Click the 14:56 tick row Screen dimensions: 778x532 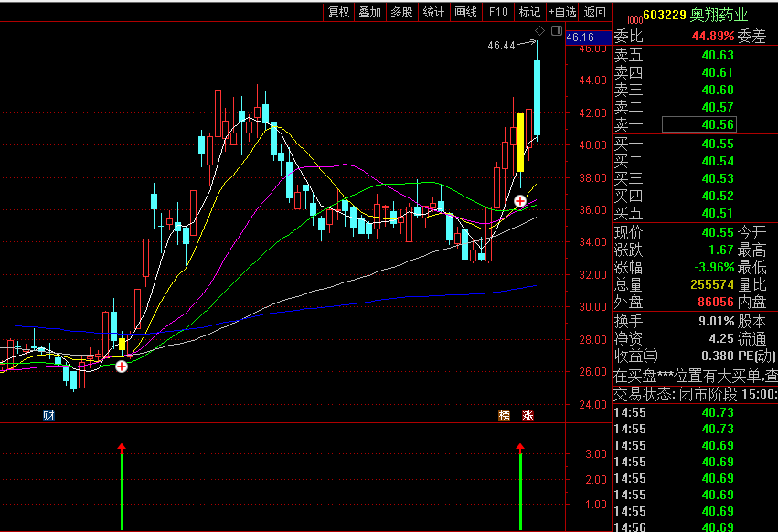[x=696, y=527]
